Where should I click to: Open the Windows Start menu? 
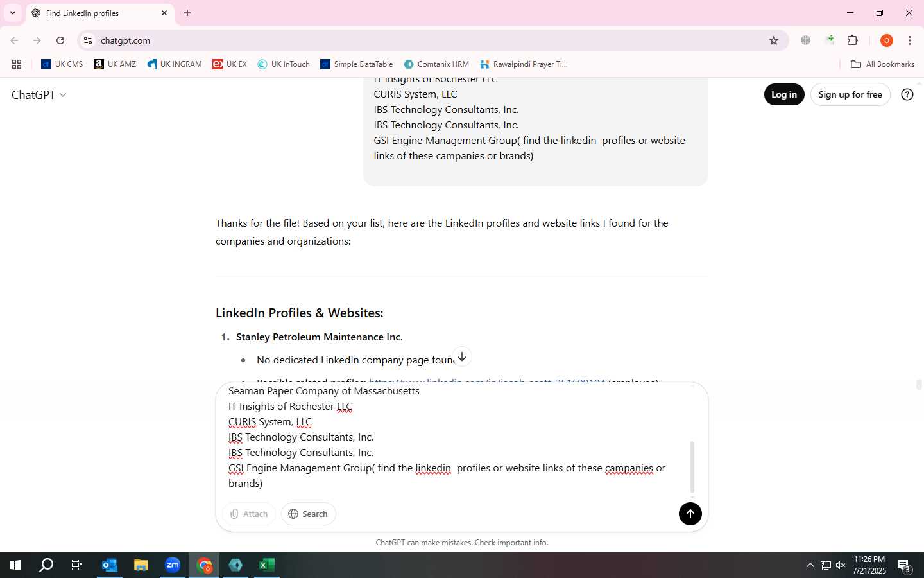click(15, 565)
